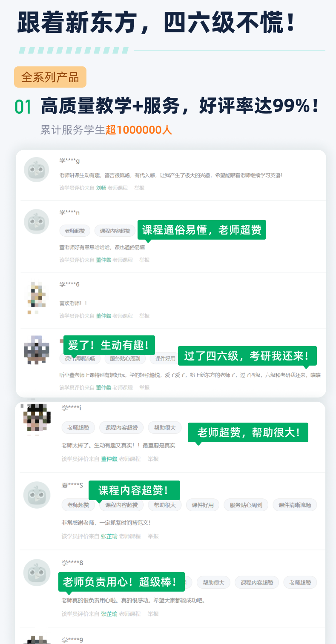Screen dimensions: 336x644
Task: Open 张芷瑜 link under 夏****S's review
Action: coord(109,536)
